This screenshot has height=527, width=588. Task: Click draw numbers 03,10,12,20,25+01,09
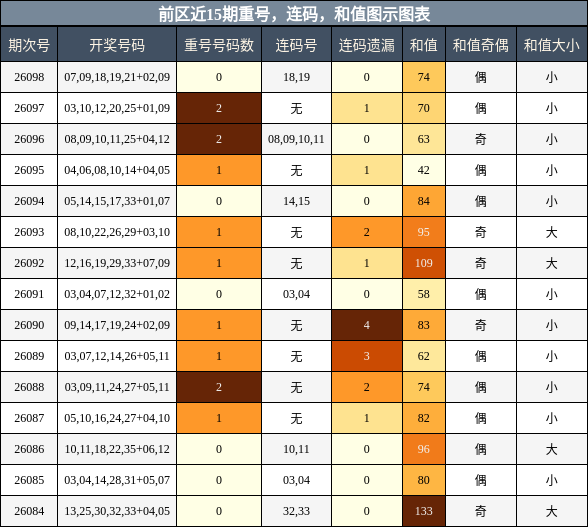click(x=117, y=108)
